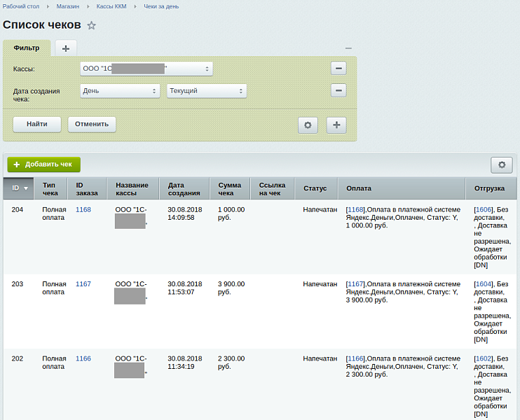520x420 pixels.
Task: Open table settings gear icon
Action: tap(501, 164)
